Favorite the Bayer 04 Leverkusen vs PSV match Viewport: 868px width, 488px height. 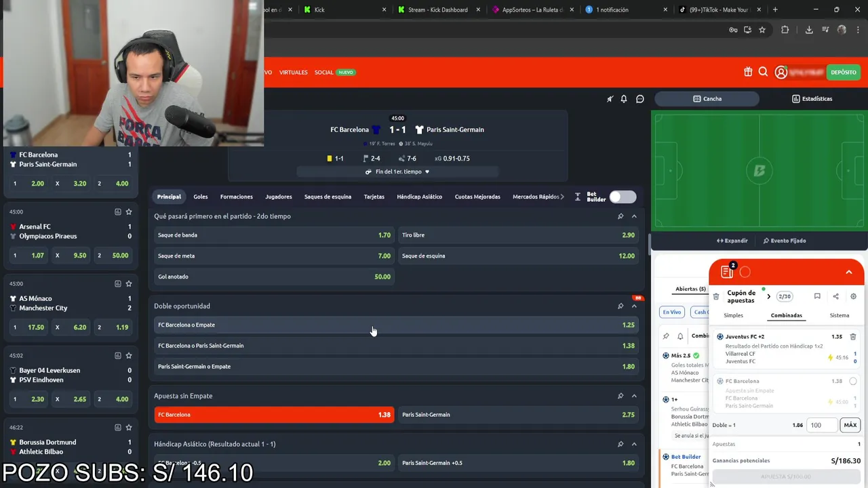[x=129, y=355]
